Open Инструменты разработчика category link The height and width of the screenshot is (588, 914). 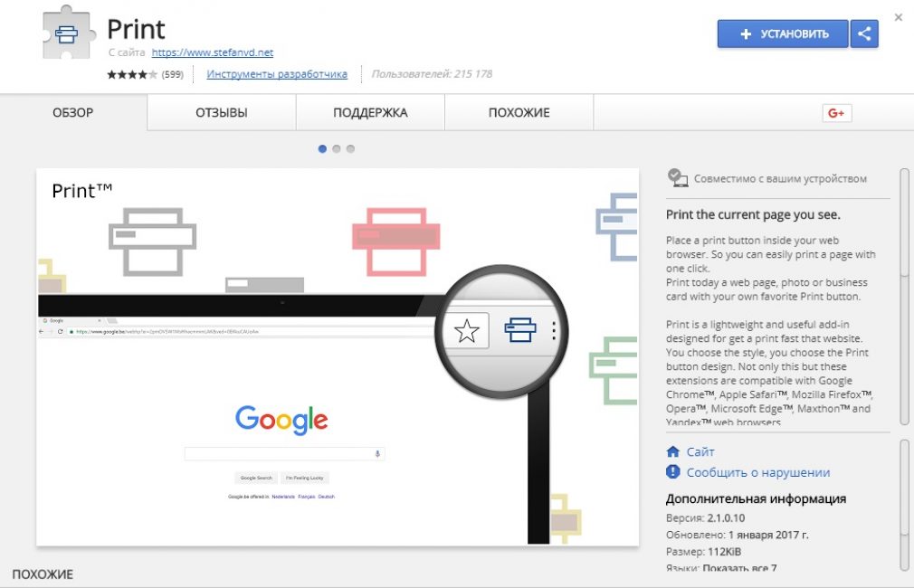(x=277, y=74)
